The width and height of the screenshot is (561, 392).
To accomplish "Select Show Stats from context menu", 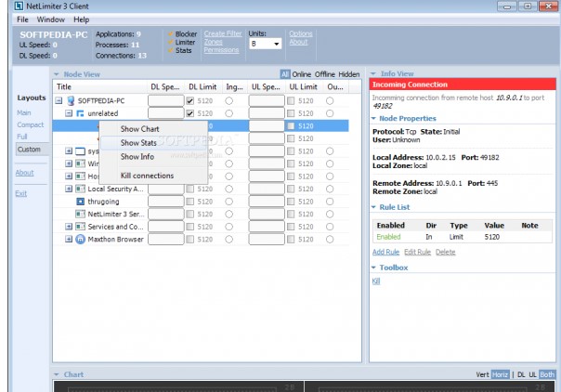I will point(138,143).
